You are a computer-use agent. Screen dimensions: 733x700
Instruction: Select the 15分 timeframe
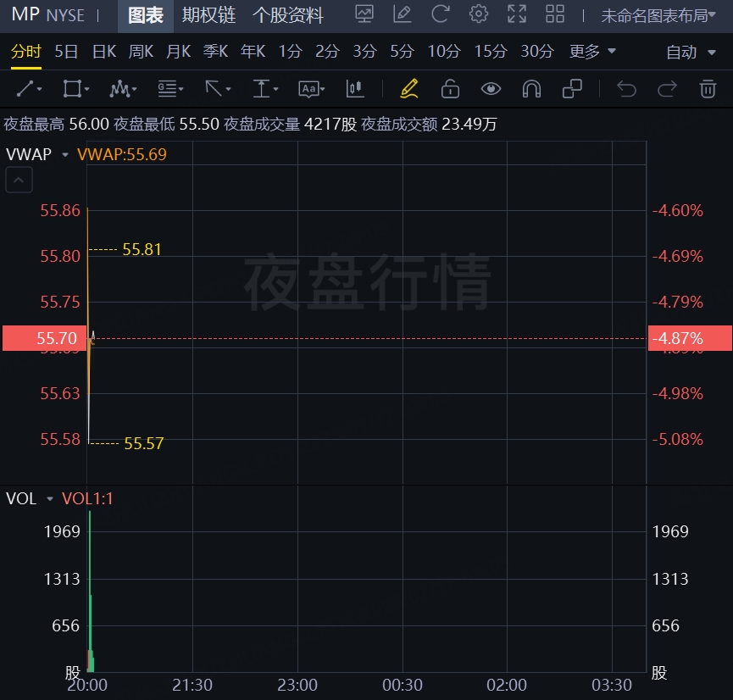coord(490,52)
